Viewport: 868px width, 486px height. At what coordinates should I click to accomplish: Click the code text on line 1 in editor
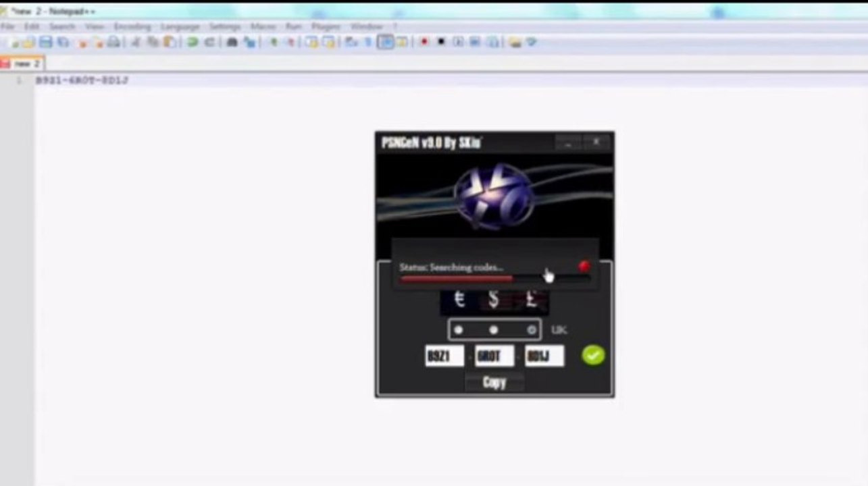click(x=82, y=80)
